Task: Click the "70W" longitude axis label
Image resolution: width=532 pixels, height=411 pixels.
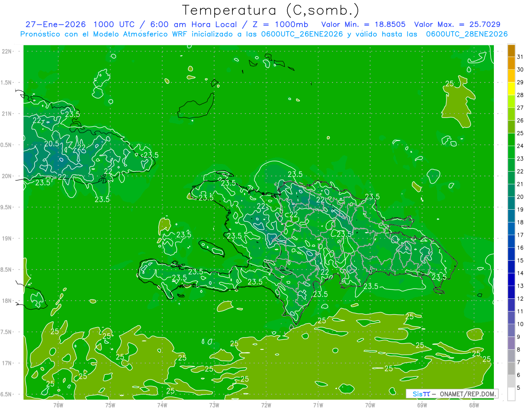Action: pos(370,405)
